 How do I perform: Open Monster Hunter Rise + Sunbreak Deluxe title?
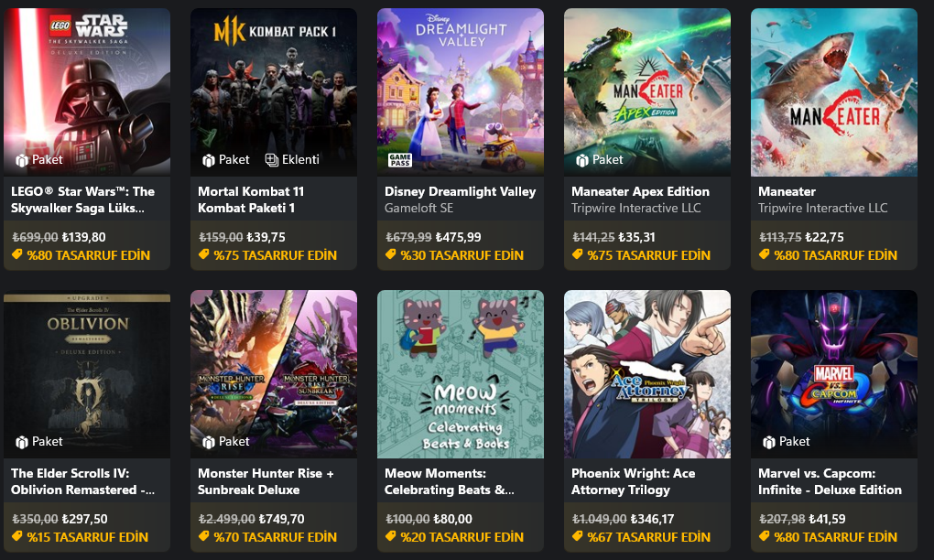266,481
